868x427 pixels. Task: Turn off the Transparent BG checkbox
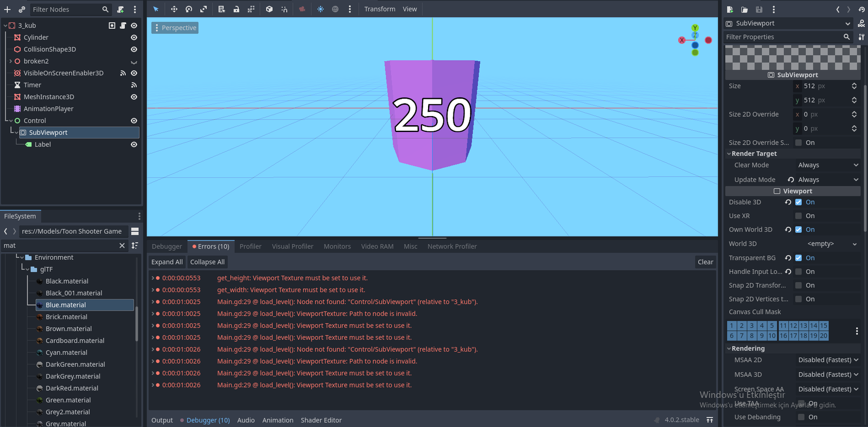pos(799,258)
